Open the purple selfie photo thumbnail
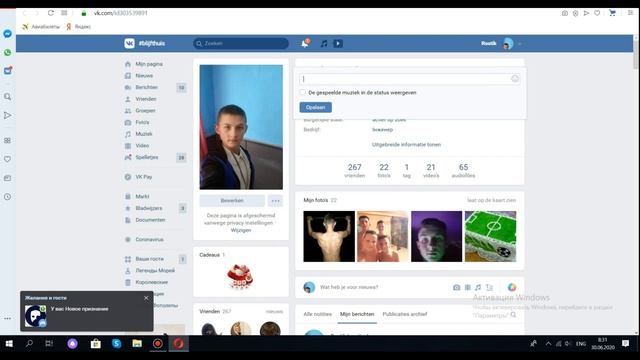The height and width of the screenshot is (360, 640). tap(436, 236)
